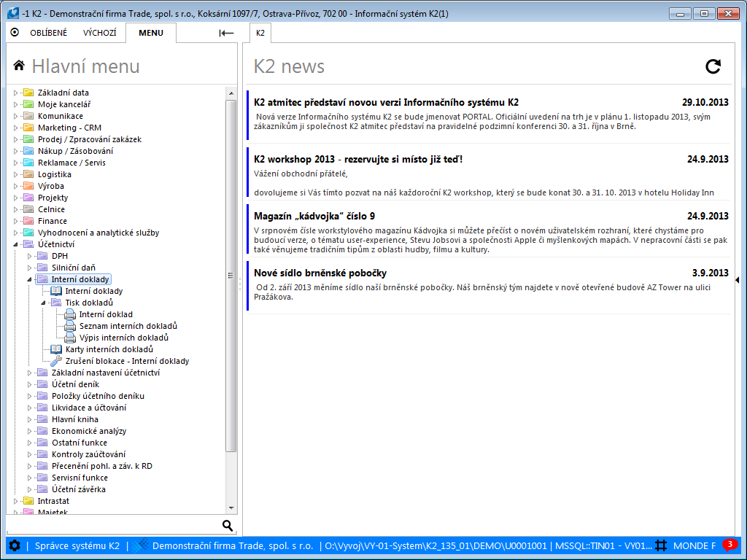Expand the Základní data node
This screenshot has height=560, width=747.
coord(15,93)
